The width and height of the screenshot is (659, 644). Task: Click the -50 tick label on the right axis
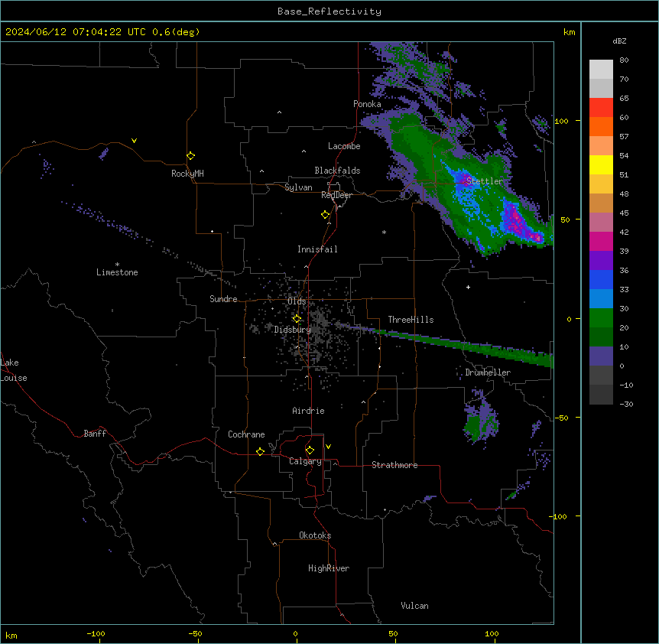click(561, 418)
